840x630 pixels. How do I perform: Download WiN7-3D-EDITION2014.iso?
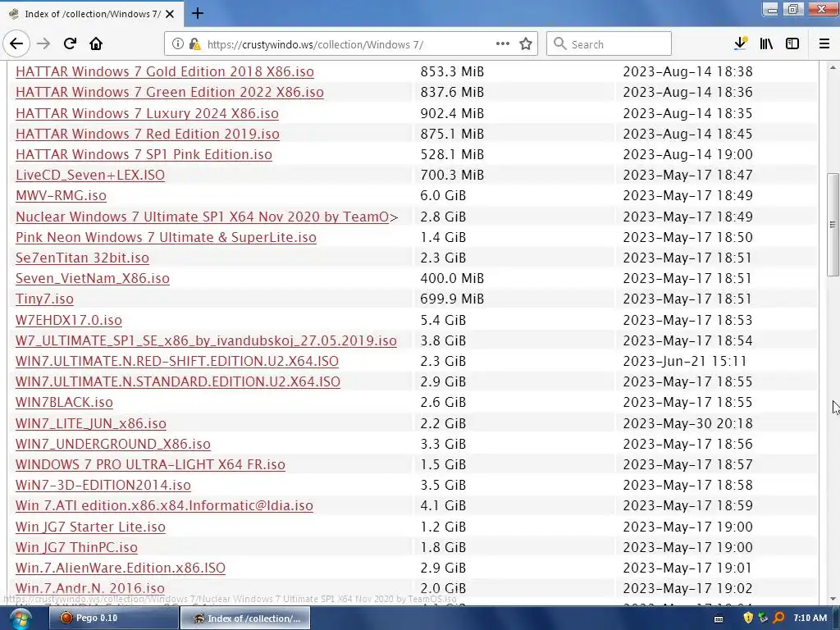(x=103, y=486)
